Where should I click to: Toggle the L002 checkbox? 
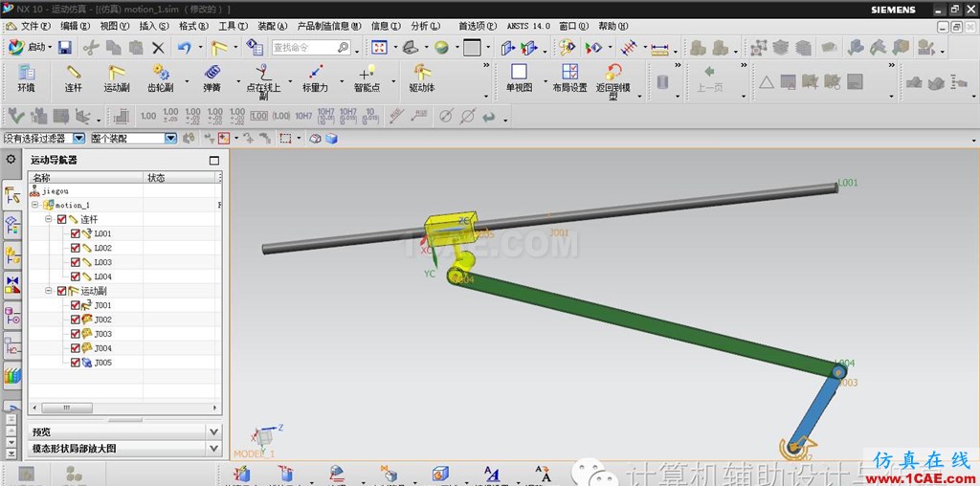pyautogui.click(x=75, y=248)
